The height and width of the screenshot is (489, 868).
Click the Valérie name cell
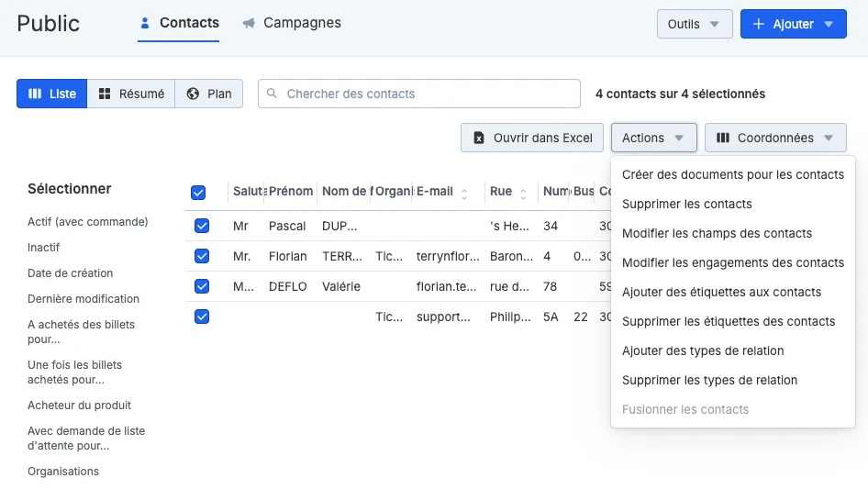pos(341,286)
